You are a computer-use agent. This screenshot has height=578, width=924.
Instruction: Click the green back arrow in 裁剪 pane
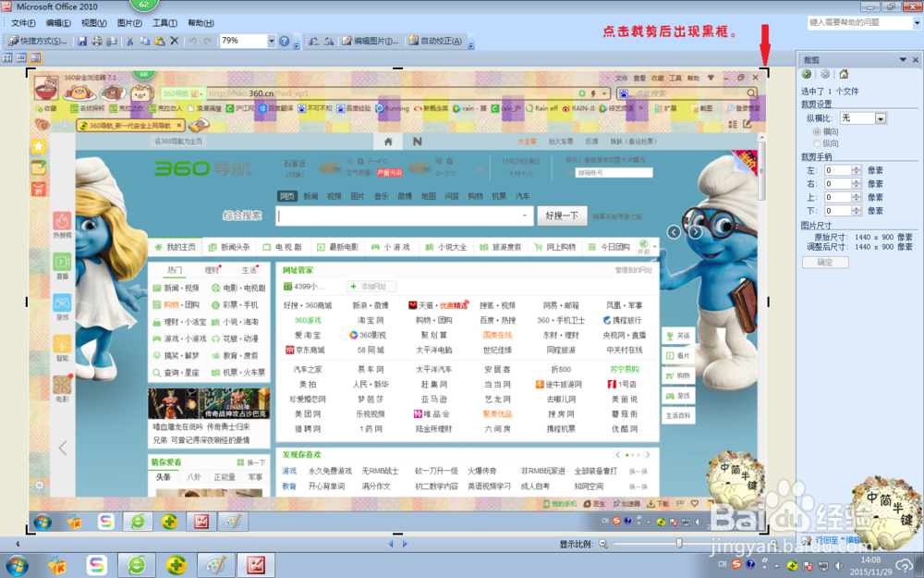pos(807,74)
